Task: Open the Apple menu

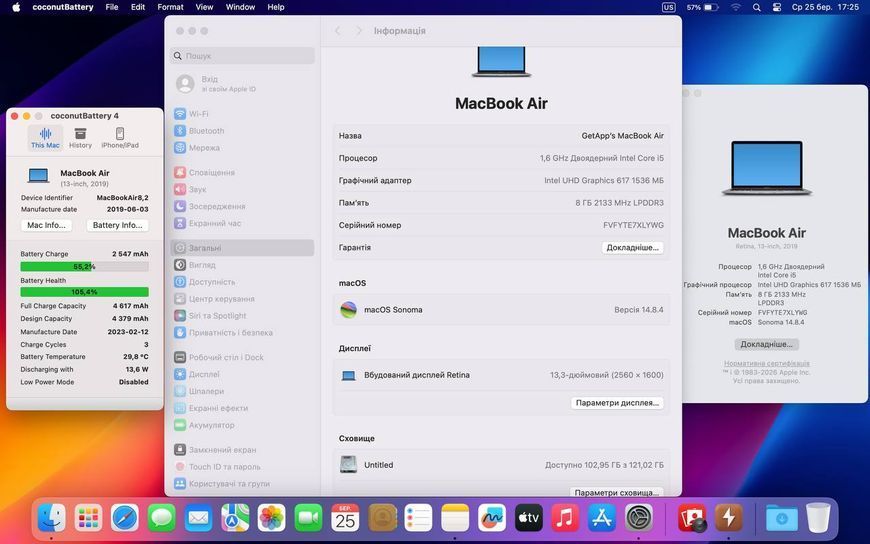Action: [16, 7]
